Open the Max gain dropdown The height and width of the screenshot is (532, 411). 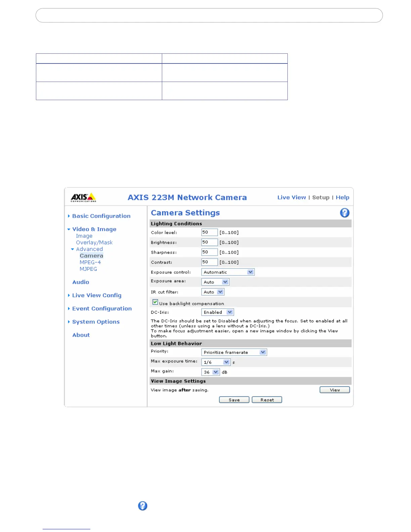point(210,372)
